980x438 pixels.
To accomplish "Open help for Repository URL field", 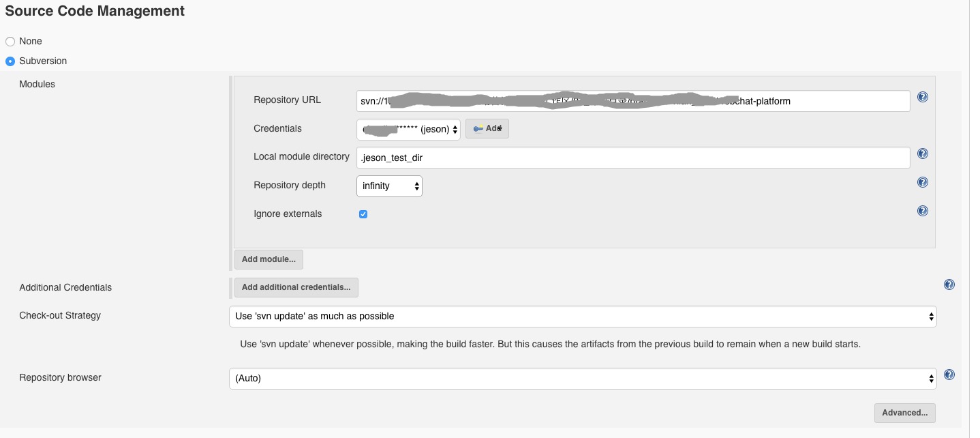I will (923, 97).
